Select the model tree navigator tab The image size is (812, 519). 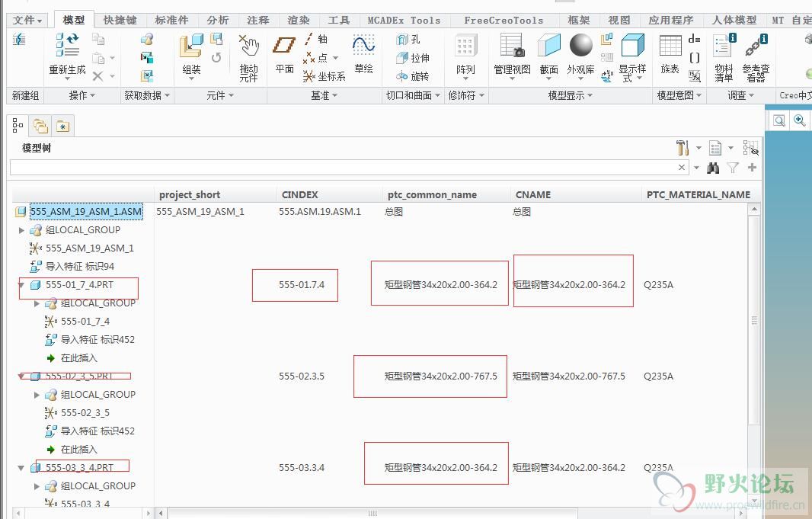[x=18, y=125]
